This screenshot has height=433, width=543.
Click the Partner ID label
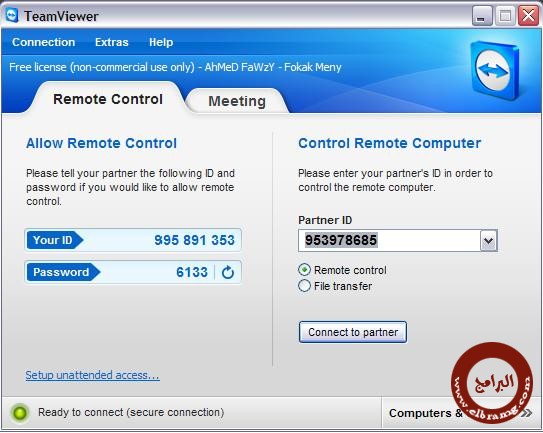tap(325, 220)
